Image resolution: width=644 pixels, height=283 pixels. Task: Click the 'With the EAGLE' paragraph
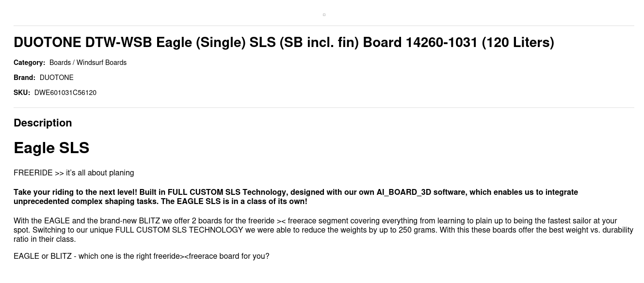coord(323,230)
